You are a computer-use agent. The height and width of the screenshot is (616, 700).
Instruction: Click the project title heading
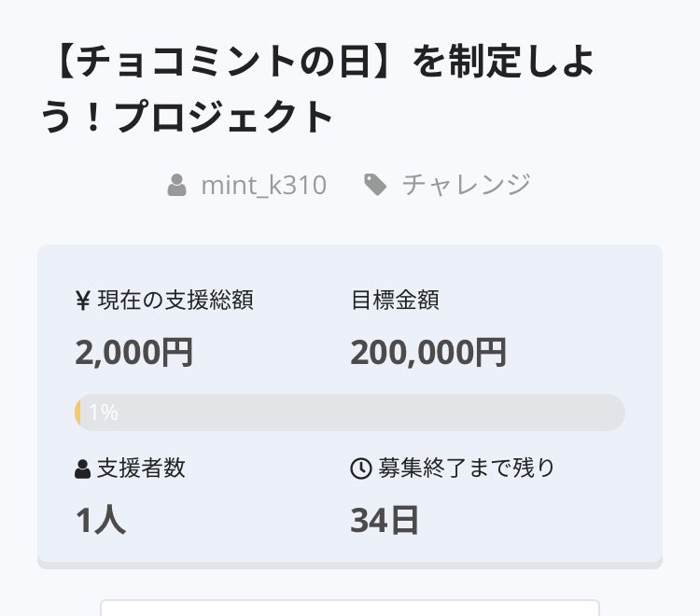[317, 90]
